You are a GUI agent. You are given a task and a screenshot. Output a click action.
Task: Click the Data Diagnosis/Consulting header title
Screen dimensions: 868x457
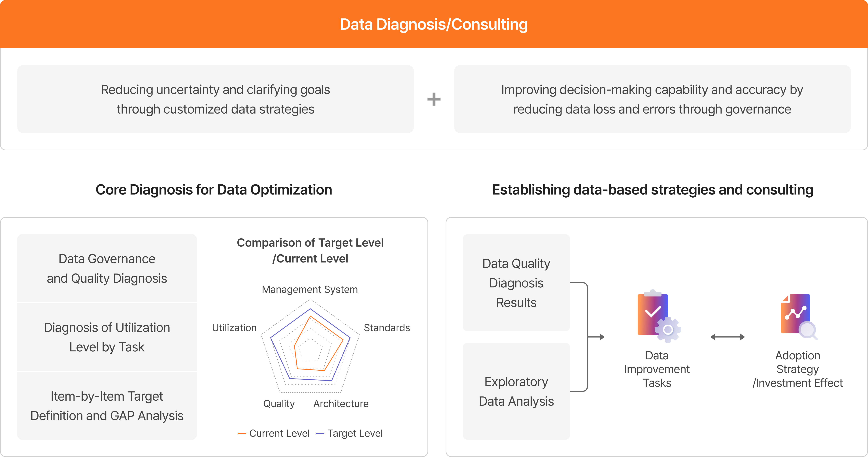point(434,24)
